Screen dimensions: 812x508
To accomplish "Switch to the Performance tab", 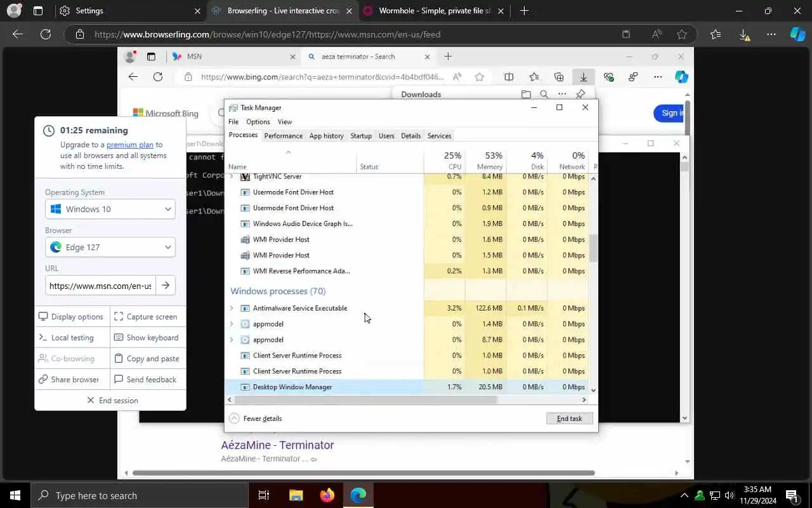I will pyautogui.click(x=283, y=136).
